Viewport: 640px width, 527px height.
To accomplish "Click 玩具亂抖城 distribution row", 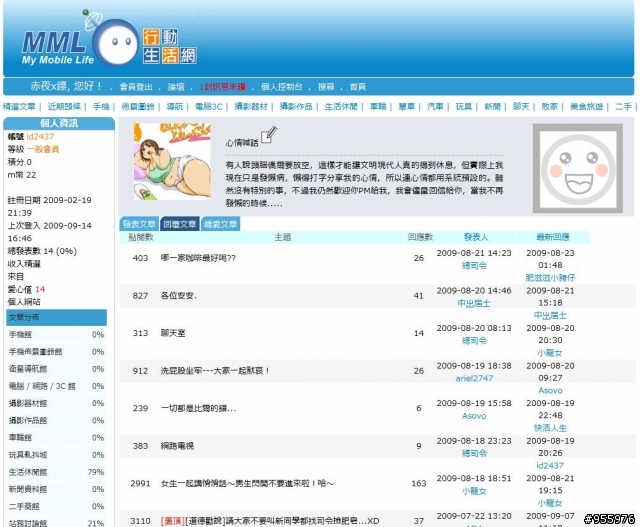I will click(x=56, y=455).
